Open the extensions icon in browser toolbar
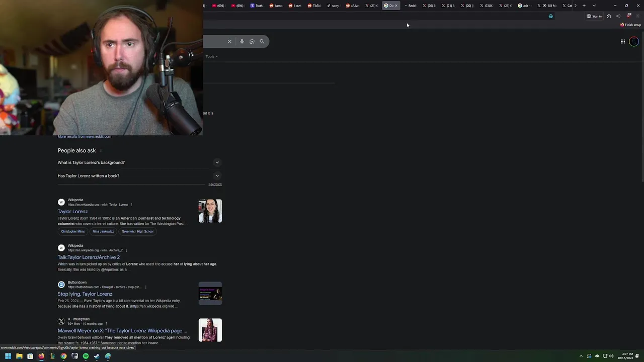The width and height of the screenshot is (644, 362). tap(609, 16)
